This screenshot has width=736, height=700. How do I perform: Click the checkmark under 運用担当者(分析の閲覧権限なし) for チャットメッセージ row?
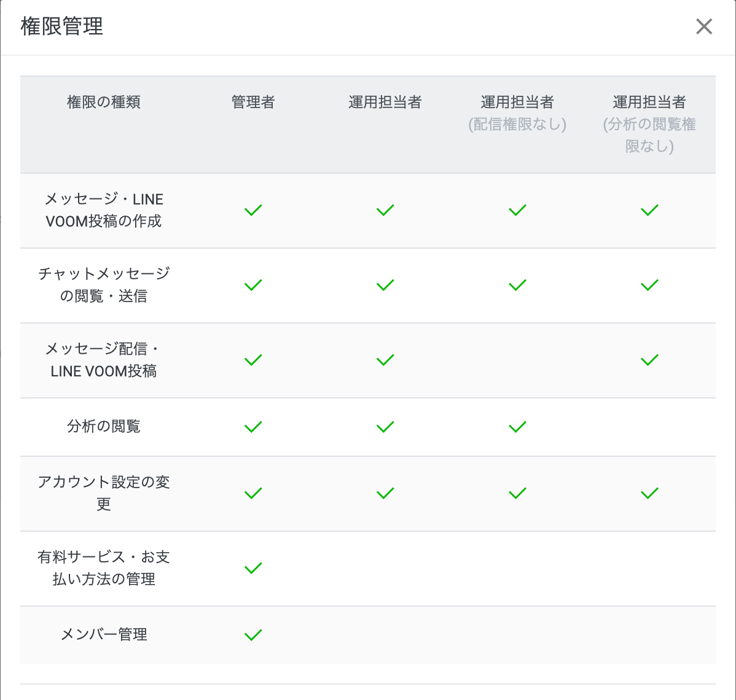pyautogui.click(x=649, y=284)
